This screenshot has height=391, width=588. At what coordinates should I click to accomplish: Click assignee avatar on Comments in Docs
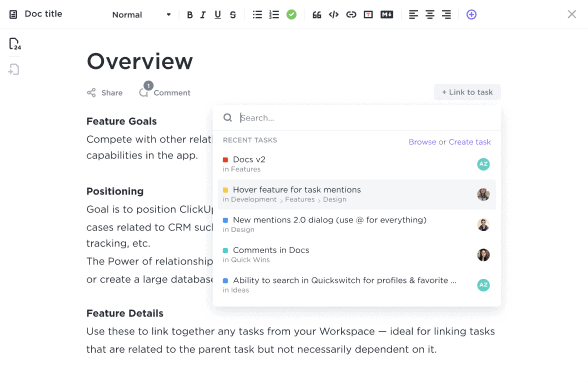click(x=483, y=255)
